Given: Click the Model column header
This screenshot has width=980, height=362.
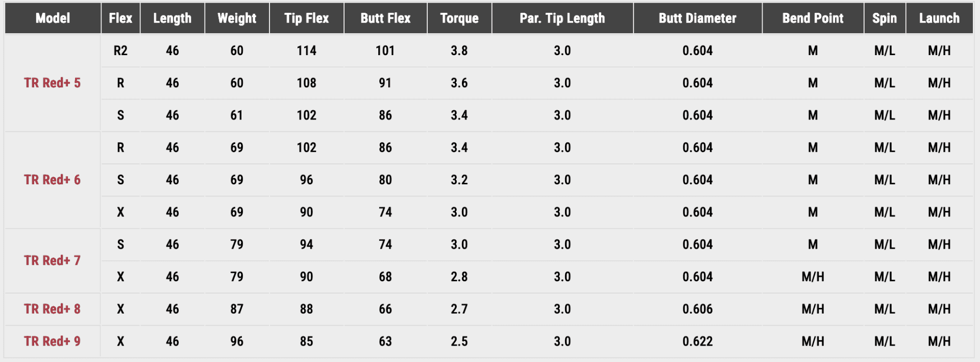Looking at the screenshot, I should tap(53, 18).
